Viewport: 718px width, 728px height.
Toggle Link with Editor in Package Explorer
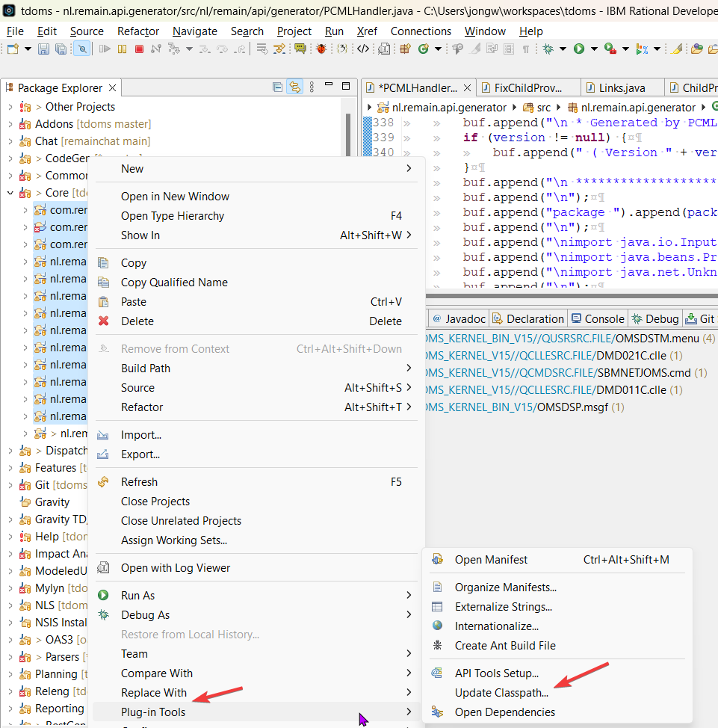pyautogui.click(x=295, y=87)
